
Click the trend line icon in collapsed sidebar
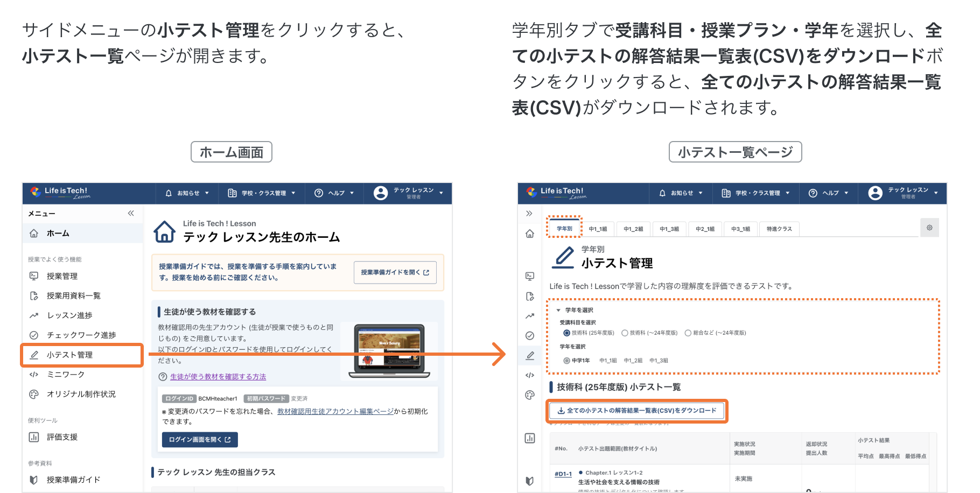(x=530, y=316)
